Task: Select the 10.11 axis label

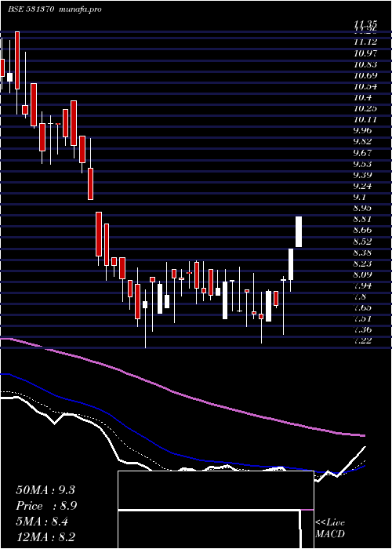Action: (x=365, y=119)
